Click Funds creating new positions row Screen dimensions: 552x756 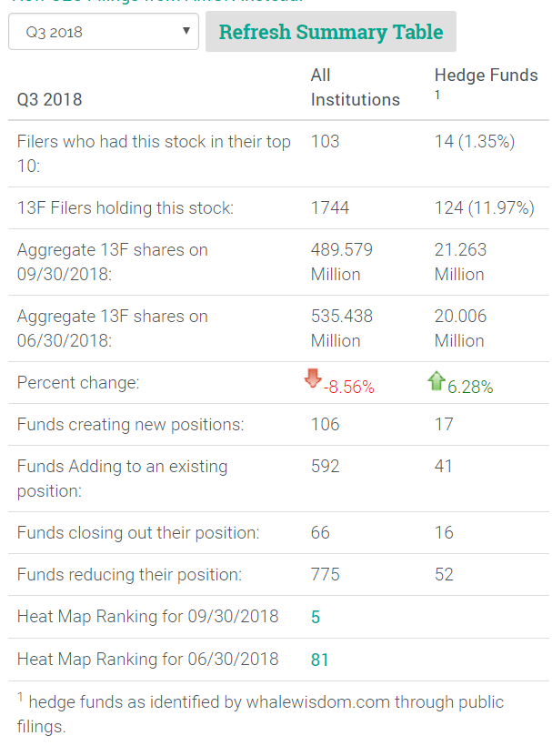(x=129, y=424)
